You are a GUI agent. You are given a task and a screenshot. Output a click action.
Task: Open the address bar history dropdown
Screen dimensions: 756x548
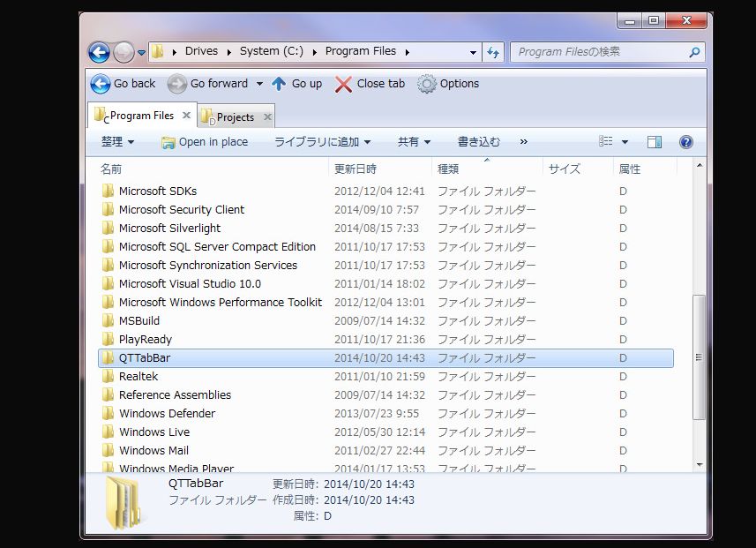pos(473,52)
